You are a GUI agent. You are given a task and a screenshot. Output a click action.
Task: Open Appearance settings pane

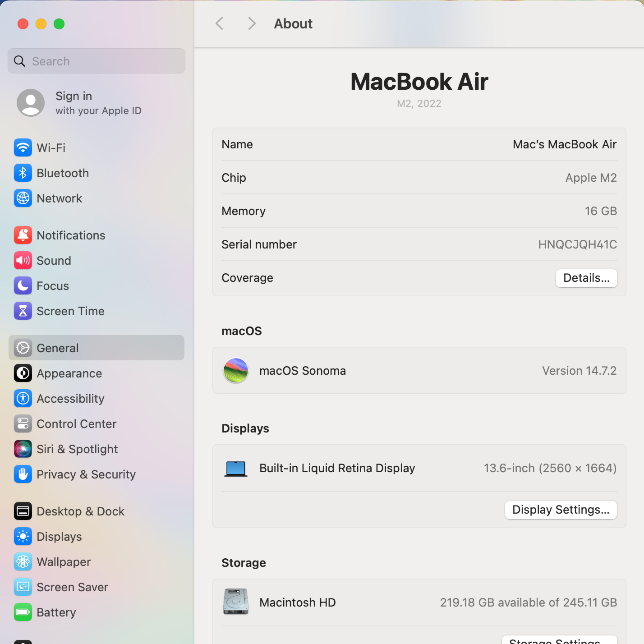click(69, 373)
